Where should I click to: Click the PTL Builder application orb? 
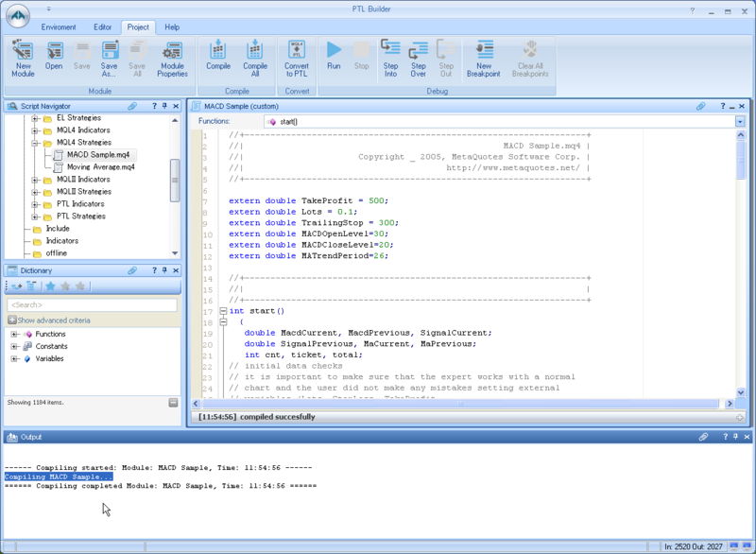pos(18,15)
